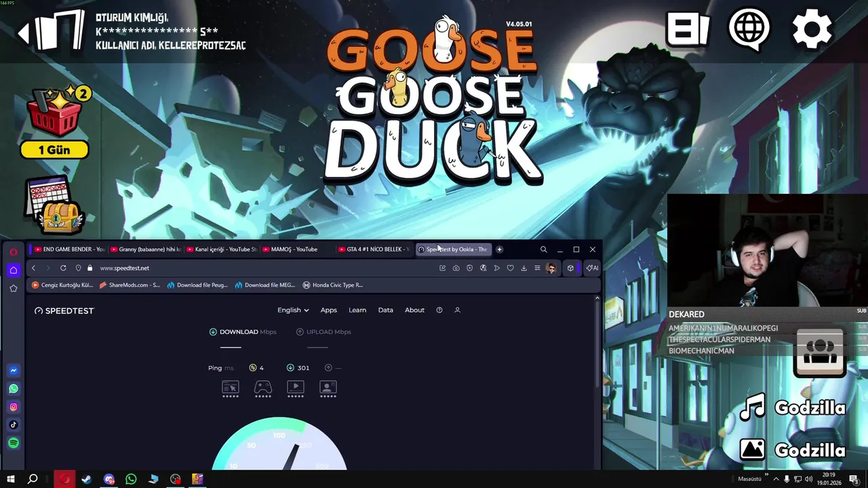Open the Data menu on Speedtest
868x488 pixels.
pos(386,310)
